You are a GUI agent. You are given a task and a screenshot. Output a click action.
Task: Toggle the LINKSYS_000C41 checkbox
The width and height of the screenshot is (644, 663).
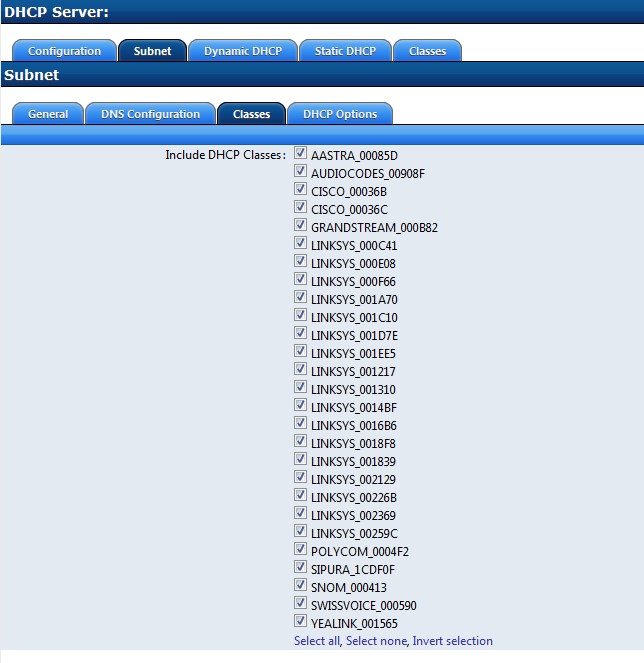pyautogui.click(x=300, y=243)
